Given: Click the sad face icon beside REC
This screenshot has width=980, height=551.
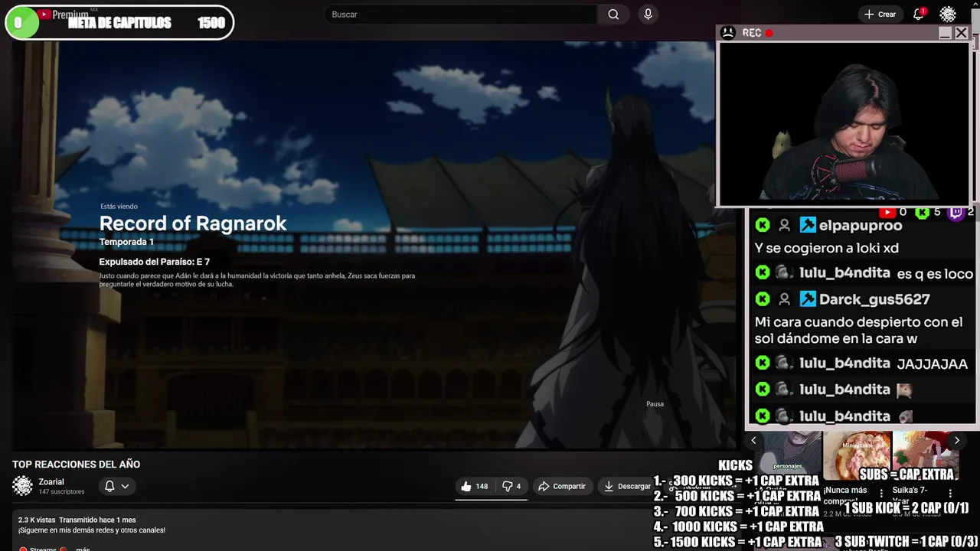Looking at the screenshot, I should pyautogui.click(x=728, y=32).
